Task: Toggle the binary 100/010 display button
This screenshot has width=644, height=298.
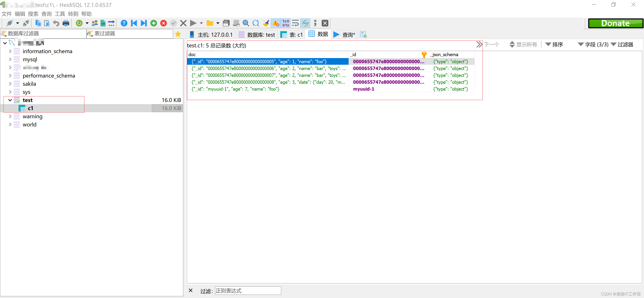Action: click(286, 23)
